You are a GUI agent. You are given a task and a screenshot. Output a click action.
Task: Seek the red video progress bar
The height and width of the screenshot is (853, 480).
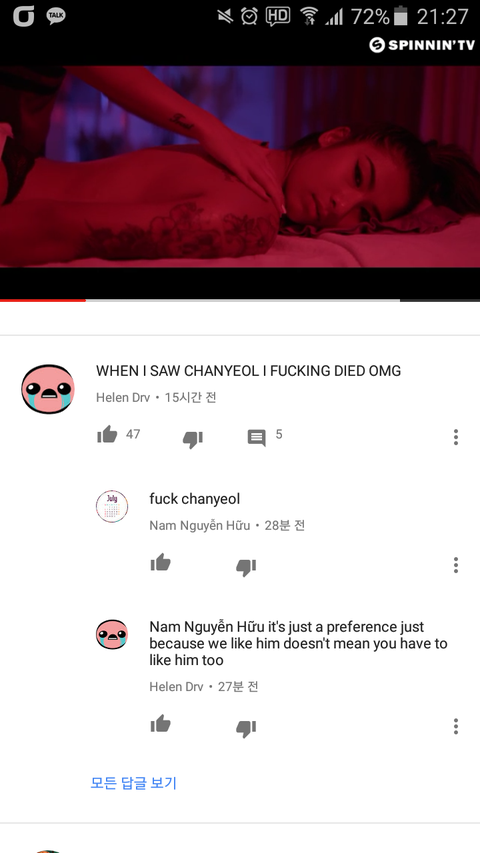point(240,300)
